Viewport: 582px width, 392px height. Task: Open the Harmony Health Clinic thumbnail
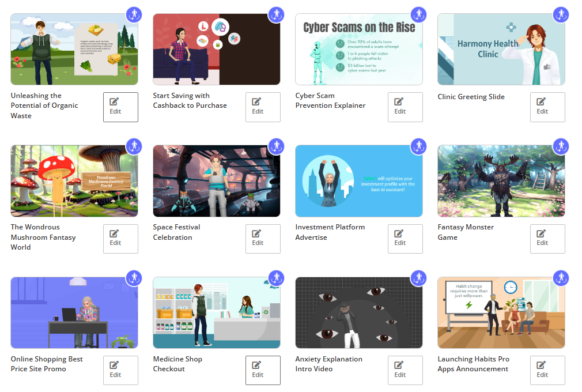pos(501,50)
